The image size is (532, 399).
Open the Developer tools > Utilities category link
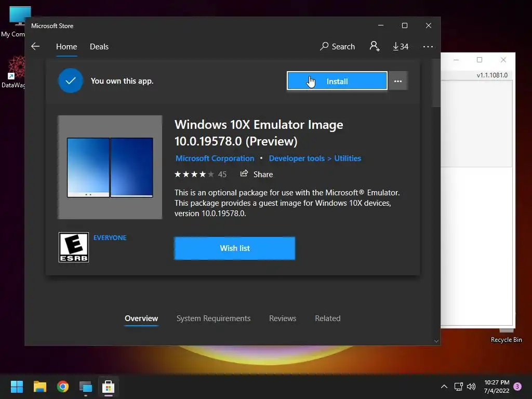315,158
